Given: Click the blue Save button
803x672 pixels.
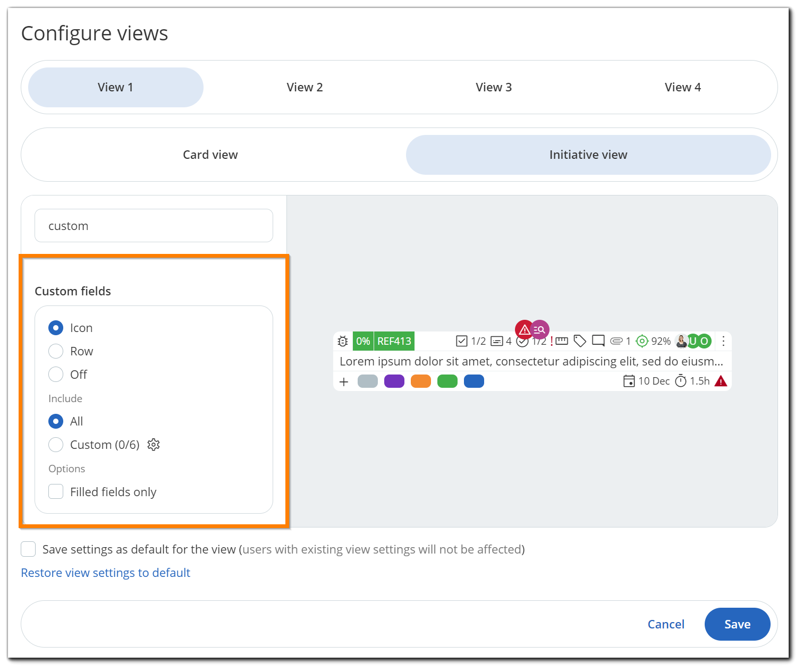Looking at the screenshot, I should (x=737, y=624).
